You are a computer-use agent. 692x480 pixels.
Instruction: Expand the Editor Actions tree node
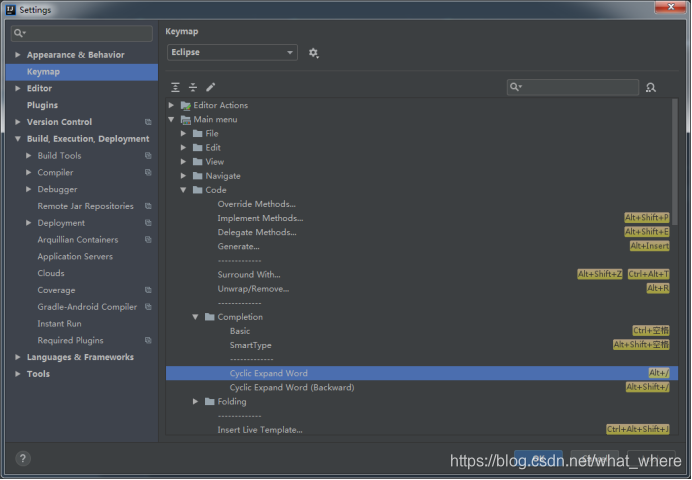tap(171, 105)
